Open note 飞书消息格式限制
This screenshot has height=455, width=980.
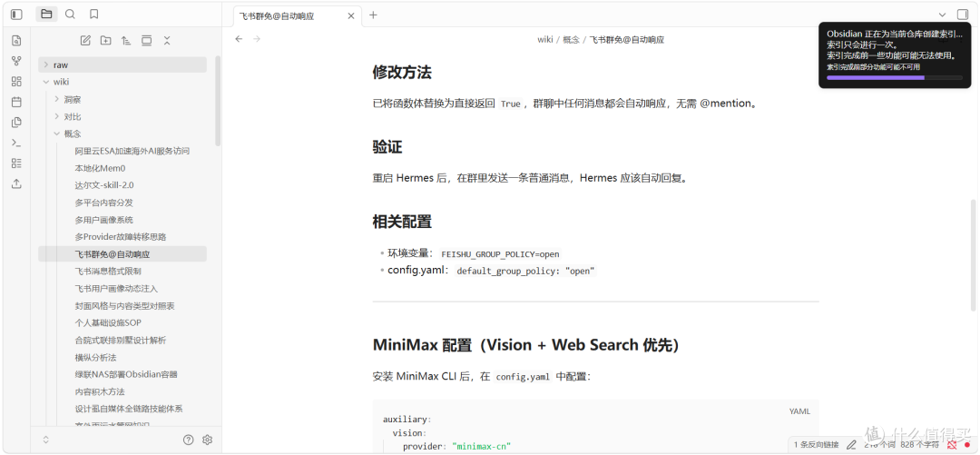(x=107, y=271)
